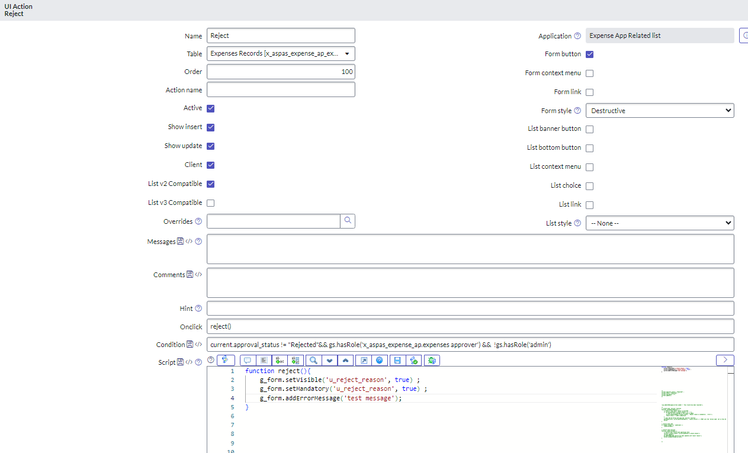The height and width of the screenshot is (453, 748).
Task: Click the empty Hint input field
Action: coord(470,308)
